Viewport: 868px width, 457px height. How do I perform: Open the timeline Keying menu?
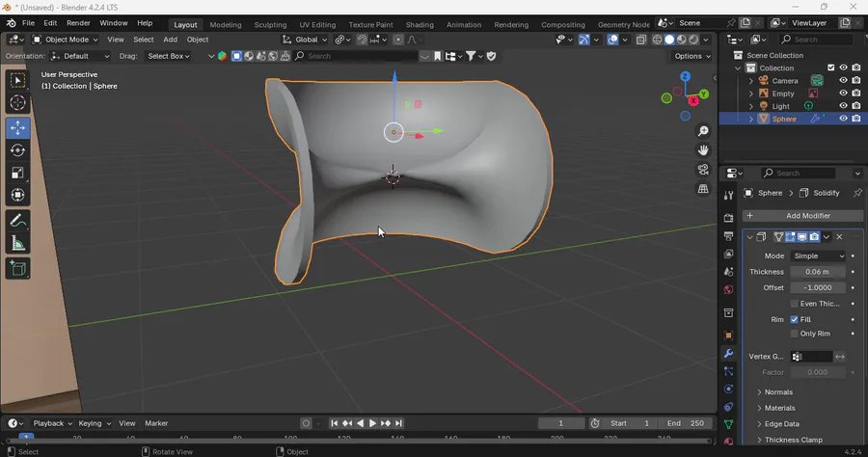point(95,423)
